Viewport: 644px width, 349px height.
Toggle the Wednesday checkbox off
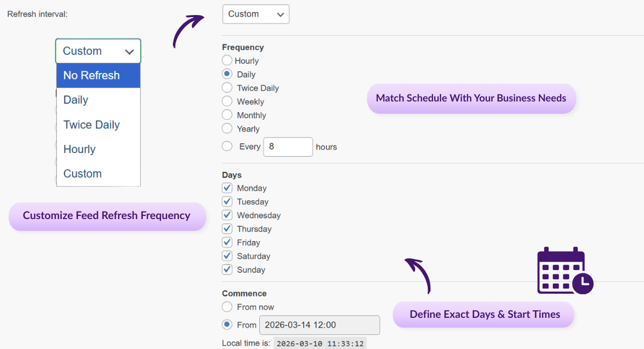pyautogui.click(x=227, y=215)
